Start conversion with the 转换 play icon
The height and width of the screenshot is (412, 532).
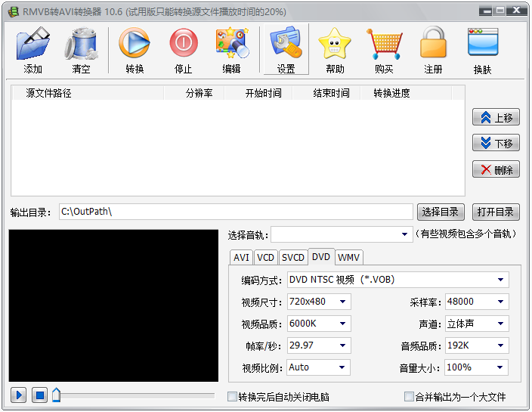click(x=135, y=43)
